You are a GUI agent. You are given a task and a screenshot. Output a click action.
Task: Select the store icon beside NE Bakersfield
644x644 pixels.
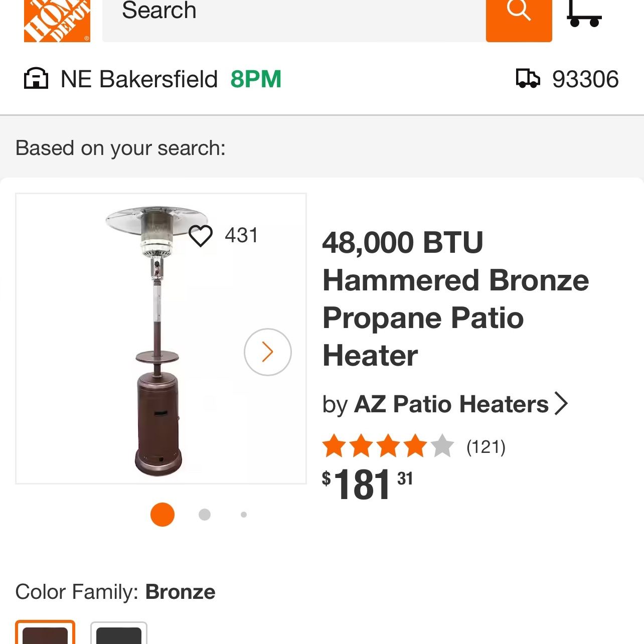point(36,79)
